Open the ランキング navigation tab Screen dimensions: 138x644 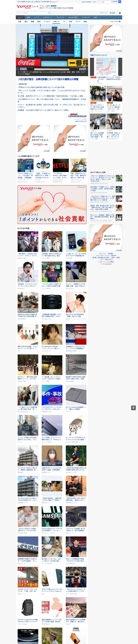[x=86, y=17]
